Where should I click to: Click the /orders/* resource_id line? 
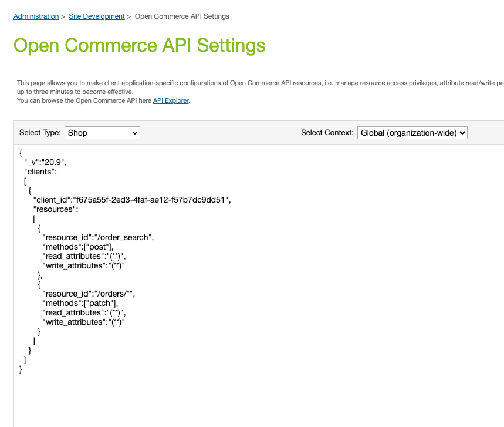pos(89,294)
